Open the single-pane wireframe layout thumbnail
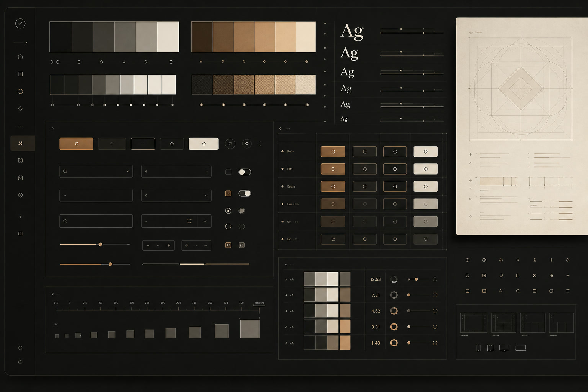Image resolution: width=588 pixels, height=392 pixels. 474,322
